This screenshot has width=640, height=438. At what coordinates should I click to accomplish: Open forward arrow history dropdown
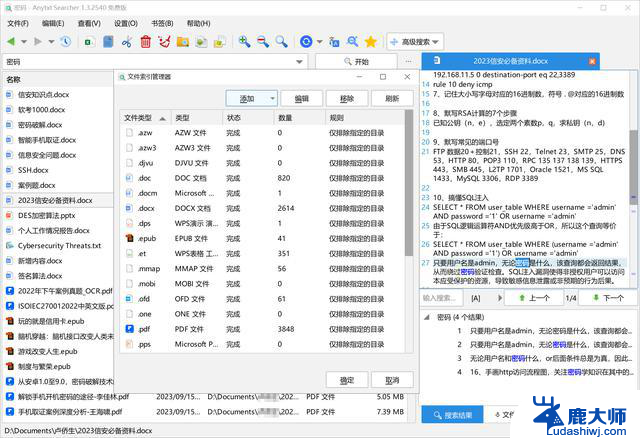51,42
